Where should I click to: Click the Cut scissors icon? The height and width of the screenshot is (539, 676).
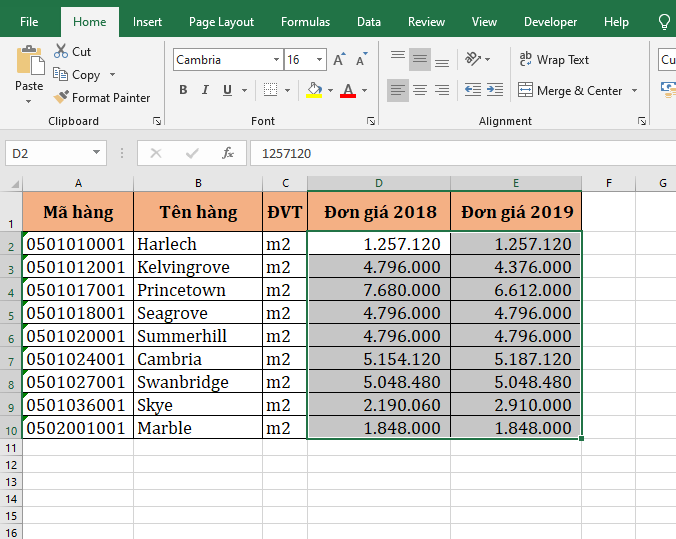[x=61, y=51]
